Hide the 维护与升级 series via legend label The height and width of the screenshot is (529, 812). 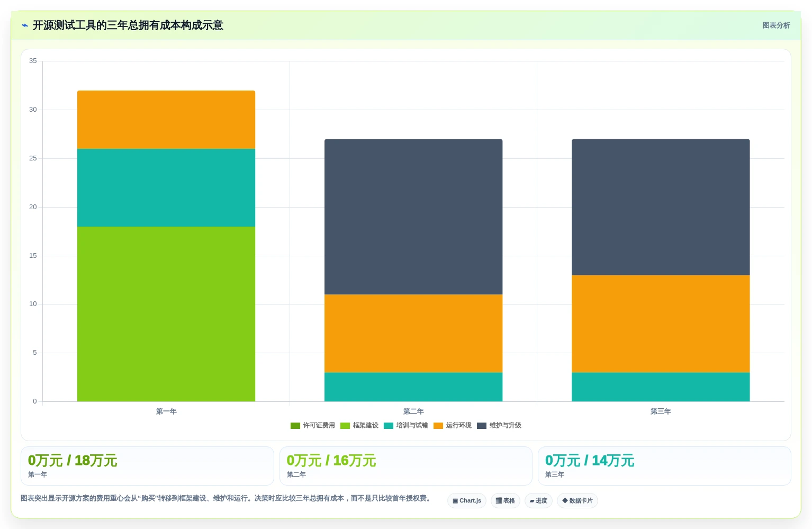coord(505,426)
